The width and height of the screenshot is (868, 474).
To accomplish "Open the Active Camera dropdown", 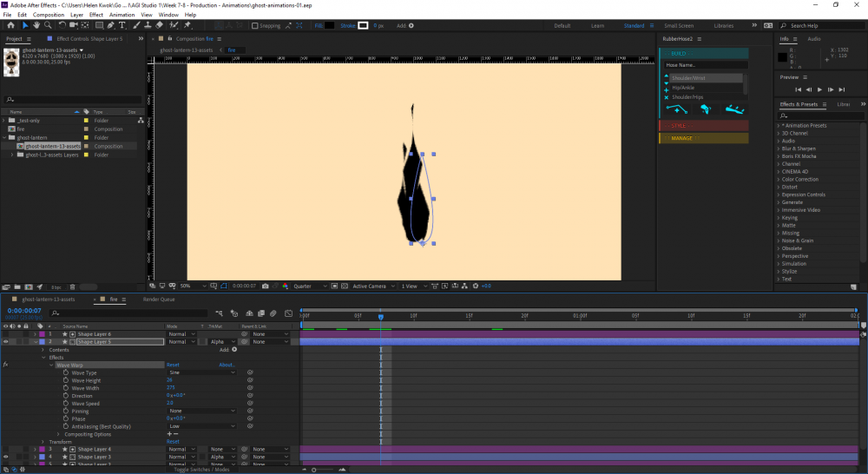I will click(373, 286).
